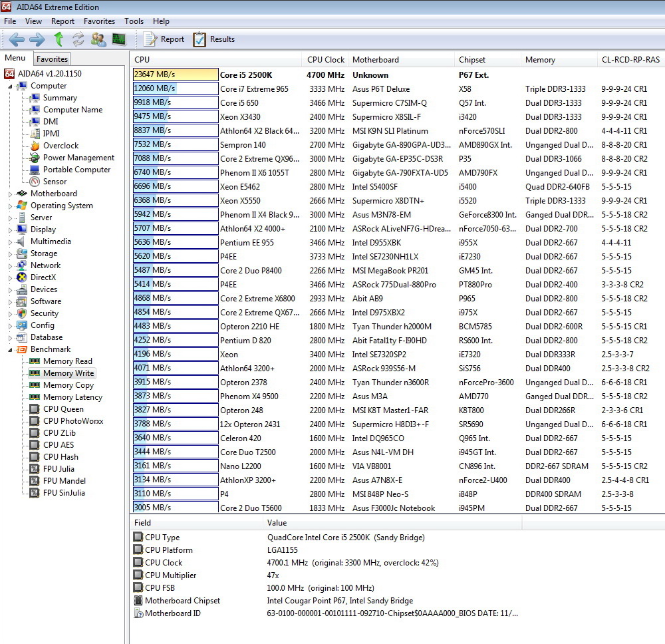Click the Refresh toolbar icon
The image size is (665, 644).
pyautogui.click(x=78, y=39)
